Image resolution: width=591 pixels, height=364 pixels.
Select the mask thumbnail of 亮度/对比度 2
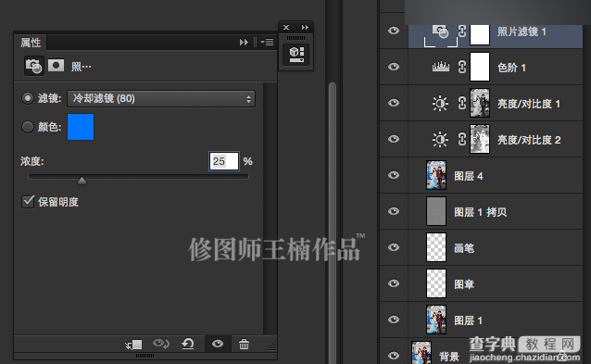(x=480, y=139)
